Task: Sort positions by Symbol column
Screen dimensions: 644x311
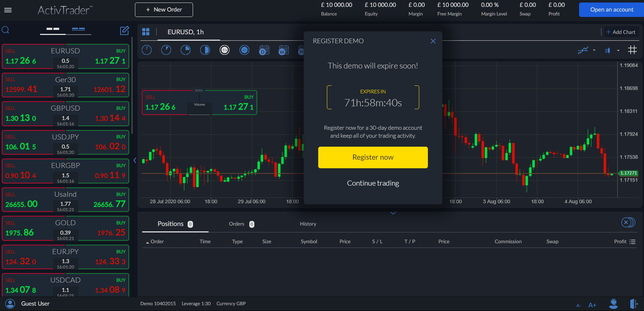Action: pos(309,241)
